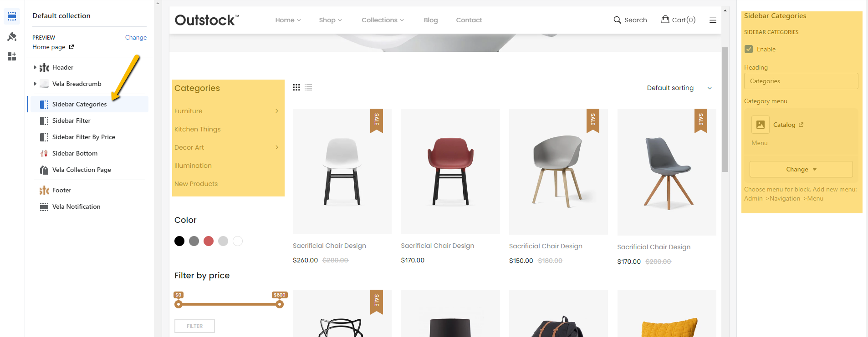Expand the Header section tree
The image size is (868, 337).
(35, 67)
